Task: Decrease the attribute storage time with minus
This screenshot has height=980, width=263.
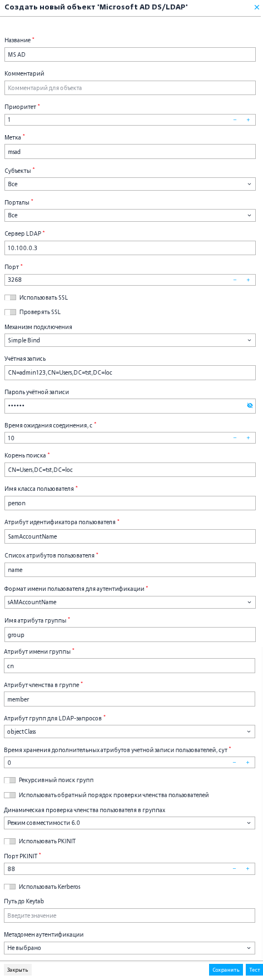Action: click(x=234, y=762)
